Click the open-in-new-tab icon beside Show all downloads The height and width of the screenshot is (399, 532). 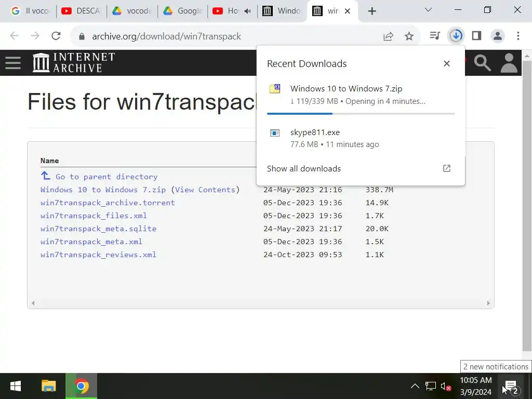tap(447, 168)
